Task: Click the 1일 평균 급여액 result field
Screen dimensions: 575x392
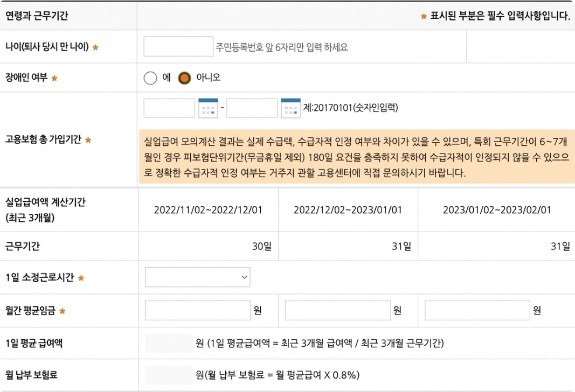Action: click(x=169, y=342)
